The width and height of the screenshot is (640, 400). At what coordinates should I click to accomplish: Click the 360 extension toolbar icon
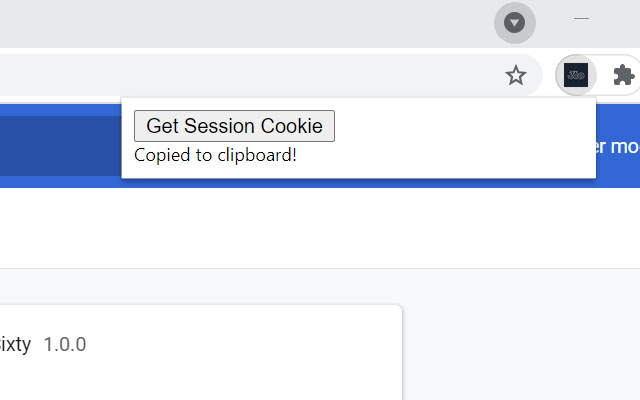[x=575, y=75]
